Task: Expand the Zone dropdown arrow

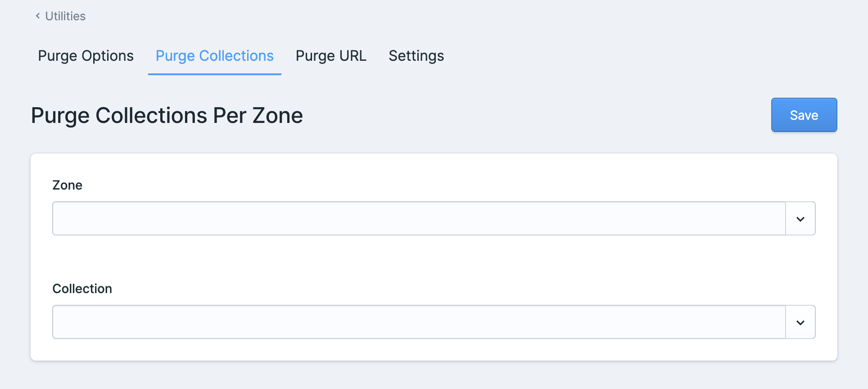Action: pyautogui.click(x=800, y=219)
